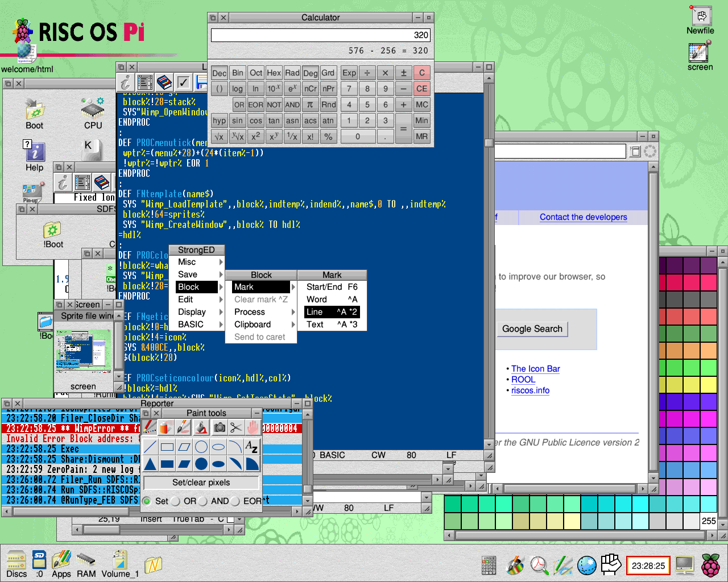Click the Paint palette icon on icon bar

pos(515,565)
